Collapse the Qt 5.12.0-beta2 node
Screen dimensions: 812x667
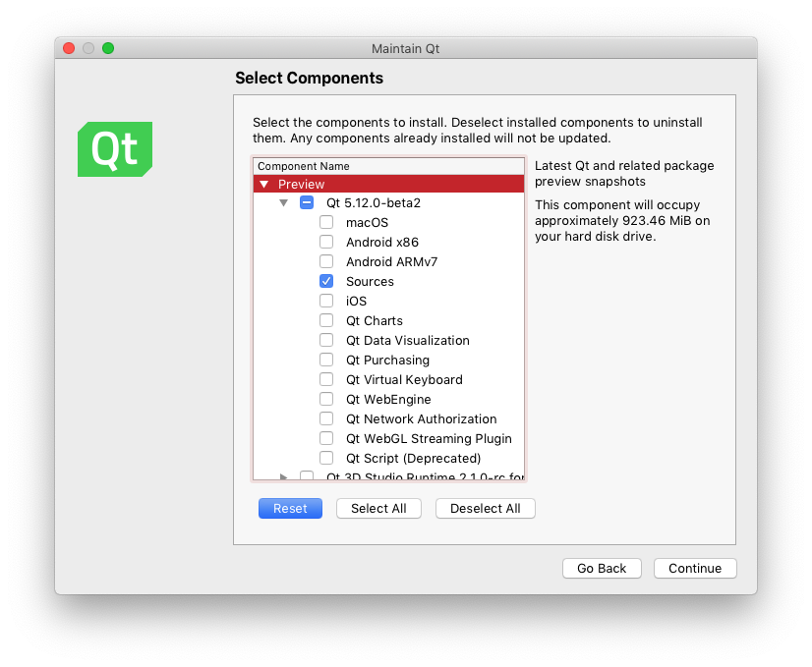pos(283,203)
